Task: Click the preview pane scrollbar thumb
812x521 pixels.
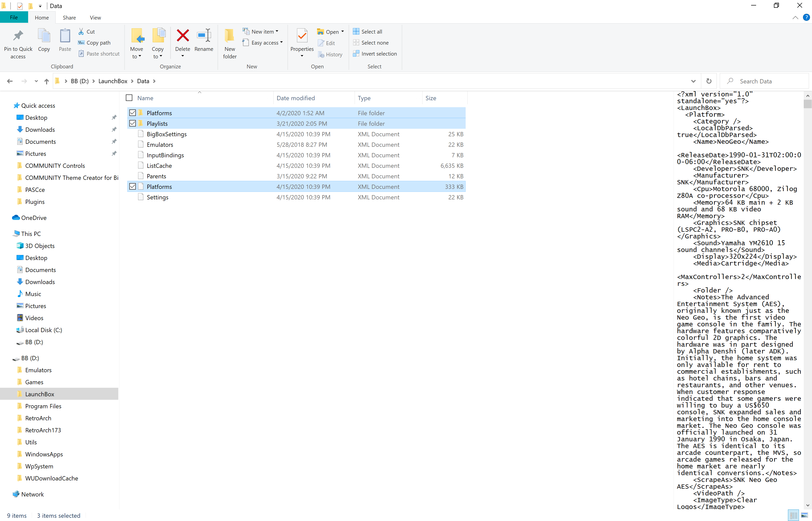Action: tap(807, 104)
